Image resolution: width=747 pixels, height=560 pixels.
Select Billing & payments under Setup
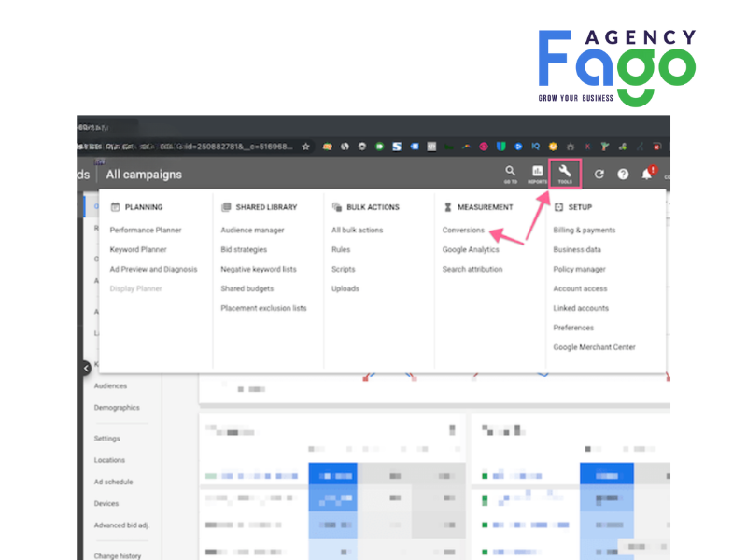tap(584, 230)
